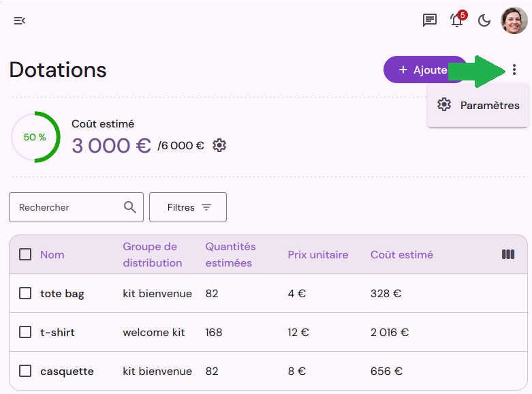Click the 50 % progress ring
Screen dimensions: 532x394
coord(35,137)
